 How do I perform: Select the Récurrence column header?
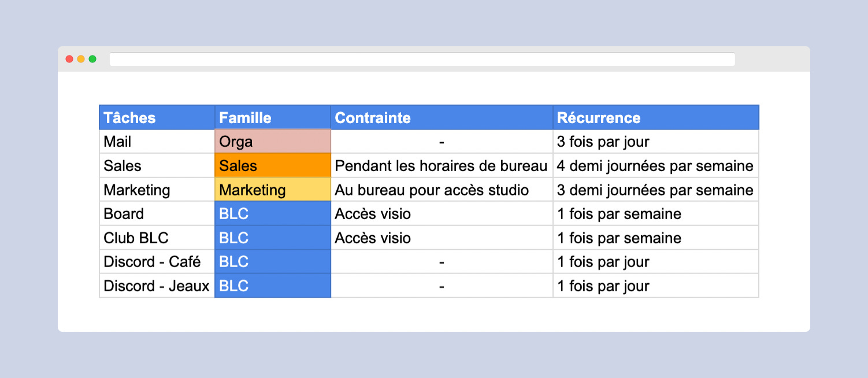tap(656, 117)
